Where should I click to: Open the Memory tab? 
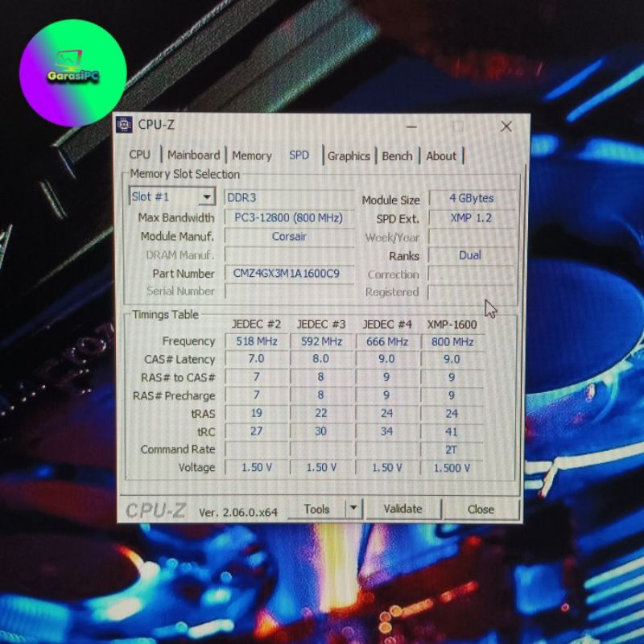pos(252,155)
